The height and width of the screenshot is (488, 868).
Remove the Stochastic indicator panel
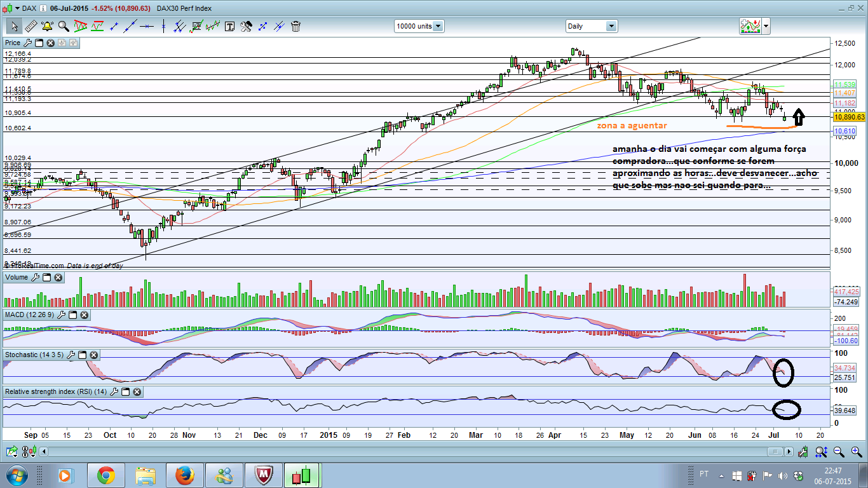[93, 355]
